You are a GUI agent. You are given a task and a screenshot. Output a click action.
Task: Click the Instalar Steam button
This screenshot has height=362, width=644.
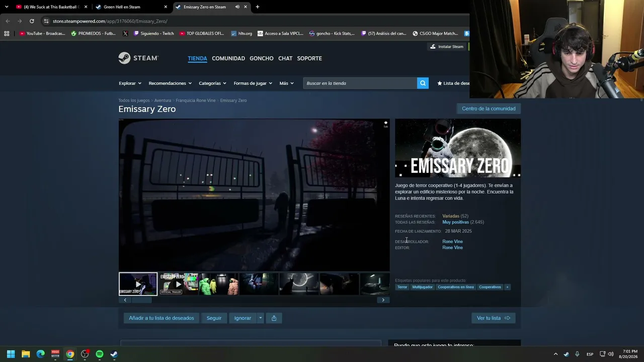[447, 47]
